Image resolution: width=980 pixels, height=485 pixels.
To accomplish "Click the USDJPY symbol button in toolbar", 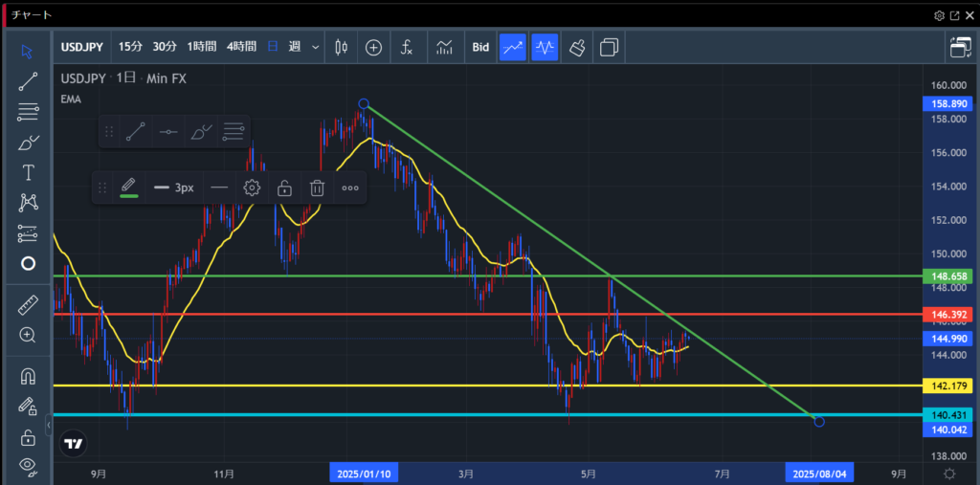I will click(x=82, y=46).
